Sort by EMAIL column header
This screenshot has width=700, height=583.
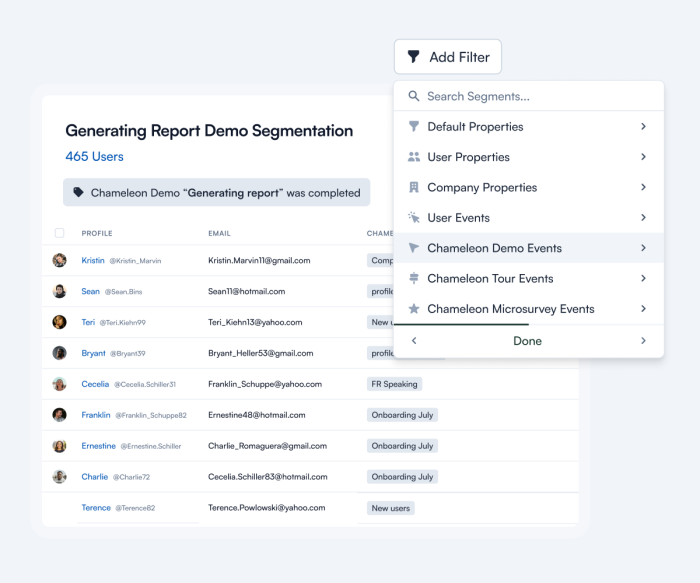219,233
